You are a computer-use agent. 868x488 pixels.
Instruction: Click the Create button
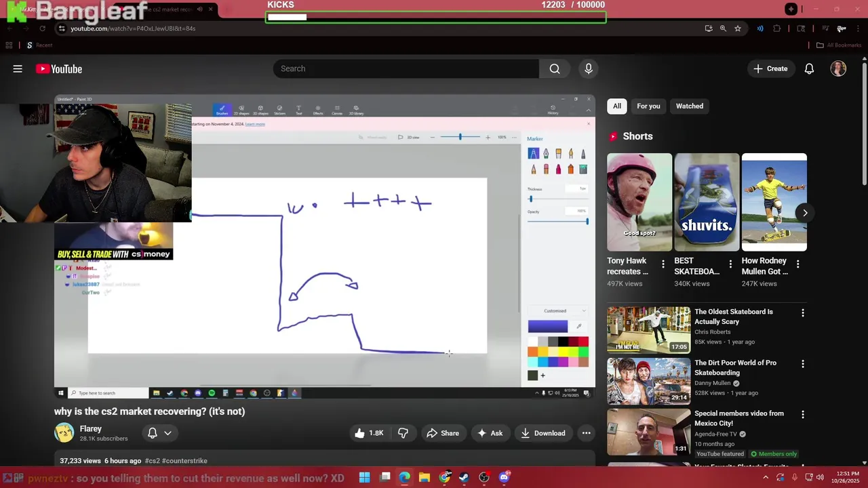[771, 68]
